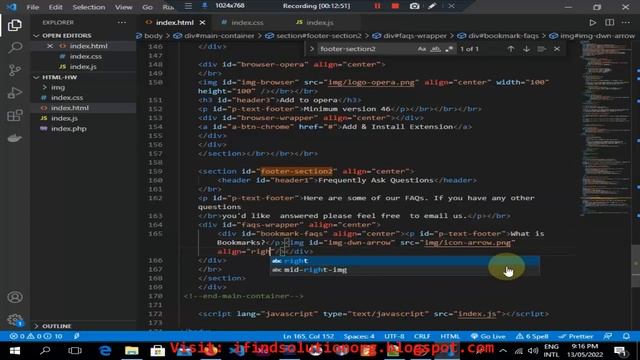The width and height of the screenshot is (640, 360).
Task: Click the Go Live status button
Action: click(x=489, y=336)
